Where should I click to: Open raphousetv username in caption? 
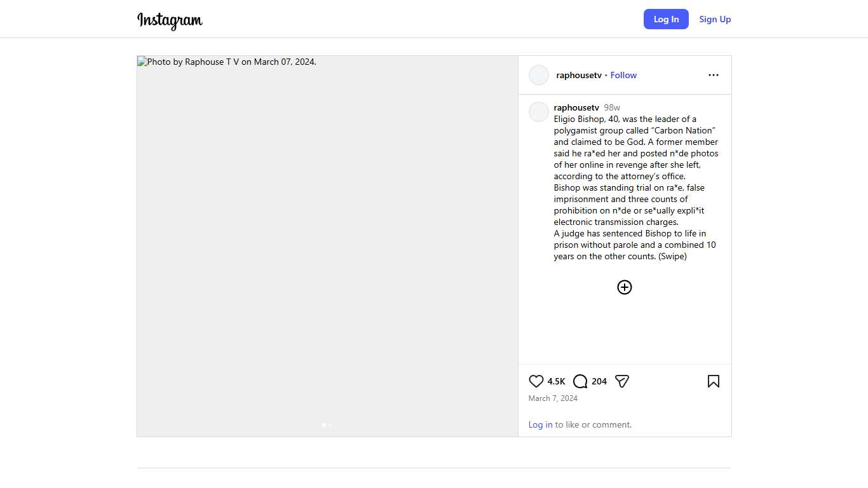[x=576, y=107]
